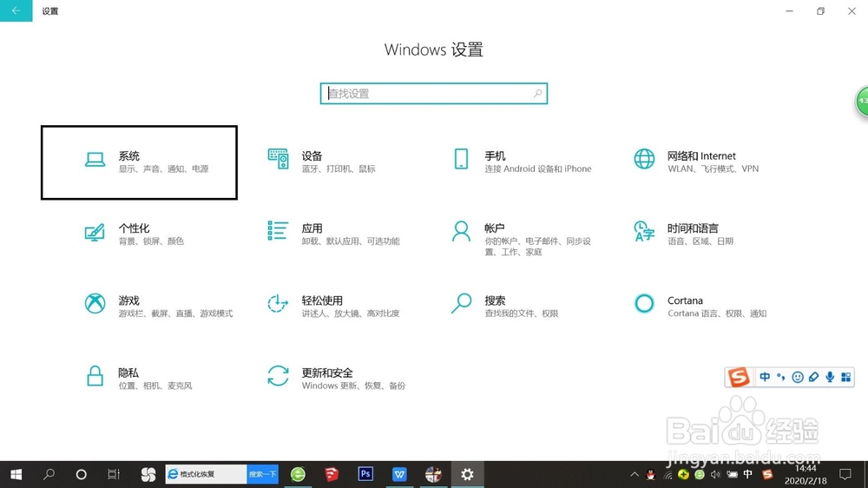Open the Wi-Fi network tray icon
Screen dimensions: 868x488
(x=668, y=475)
